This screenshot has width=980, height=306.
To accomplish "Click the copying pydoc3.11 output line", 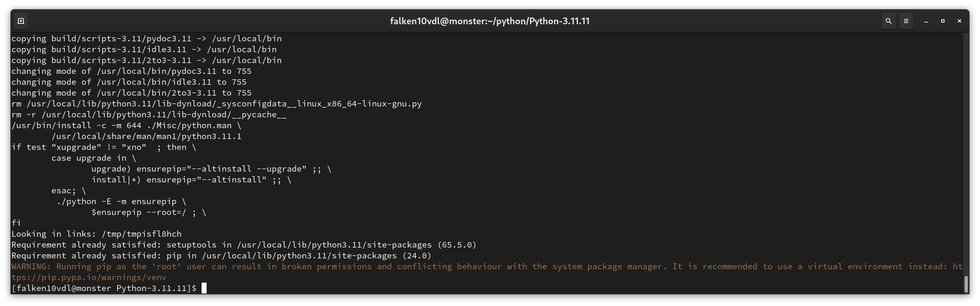I will tap(146, 38).
